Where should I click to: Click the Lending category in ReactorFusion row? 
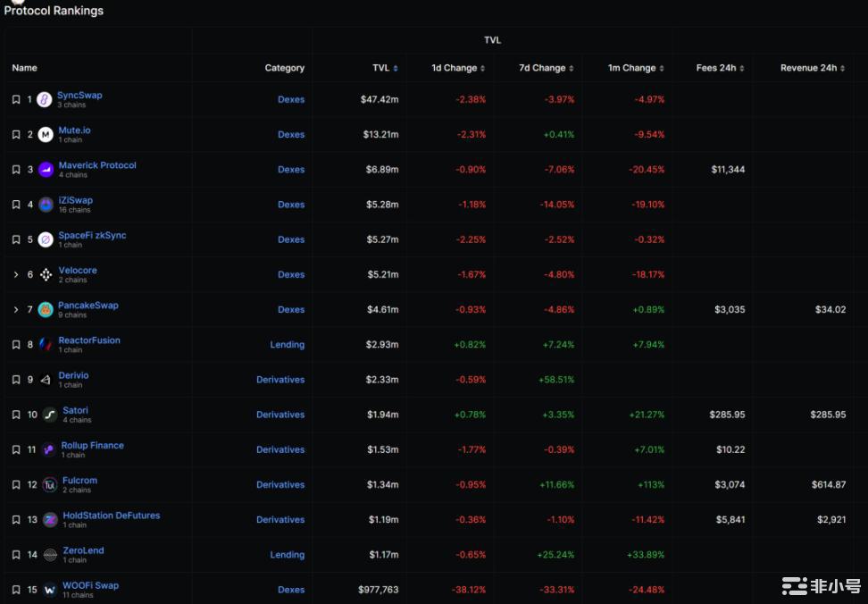[x=288, y=345]
